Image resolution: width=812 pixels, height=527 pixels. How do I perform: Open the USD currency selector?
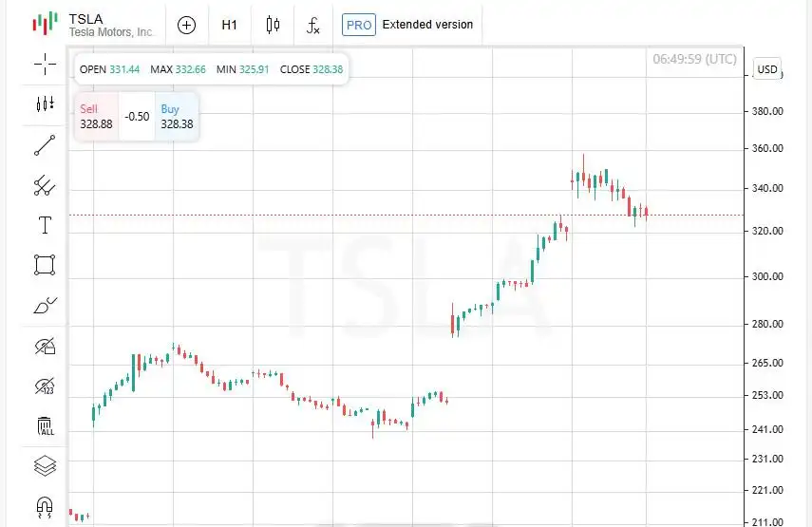point(766,69)
